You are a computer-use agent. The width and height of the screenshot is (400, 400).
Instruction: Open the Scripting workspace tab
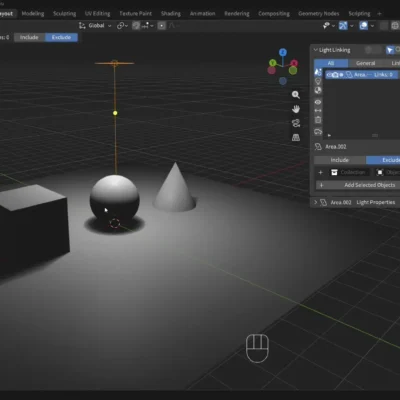pyautogui.click(x=359, y=14)
